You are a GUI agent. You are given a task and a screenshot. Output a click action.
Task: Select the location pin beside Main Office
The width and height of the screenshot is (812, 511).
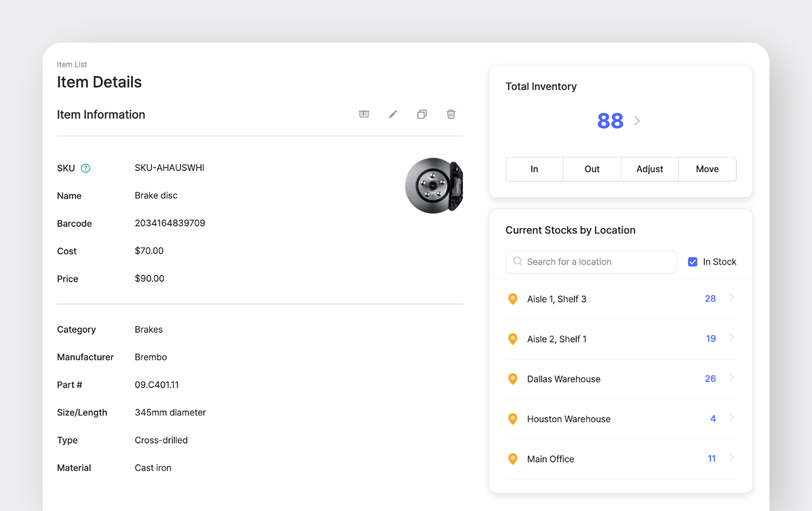[x=512, y=459]
